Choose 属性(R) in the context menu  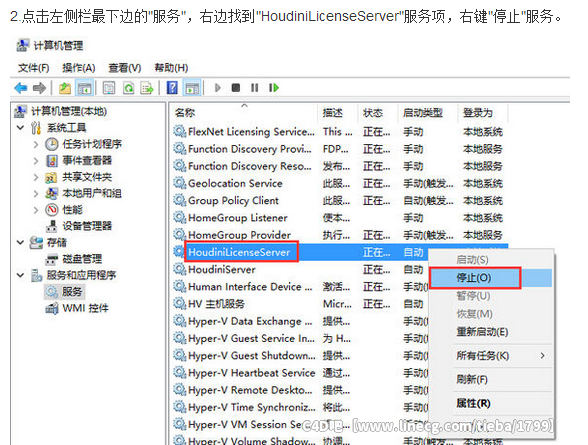click(x=473, y=403)
